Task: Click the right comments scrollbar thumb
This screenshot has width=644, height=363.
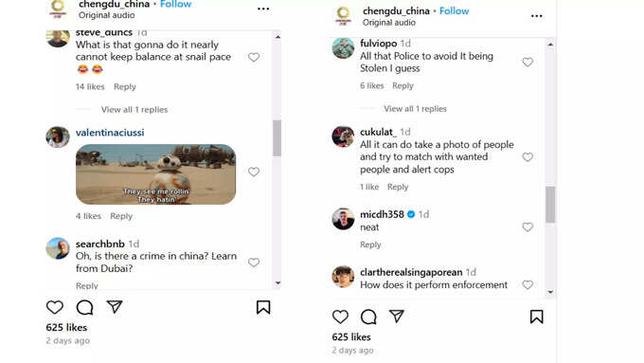Action: click(550, 205)
